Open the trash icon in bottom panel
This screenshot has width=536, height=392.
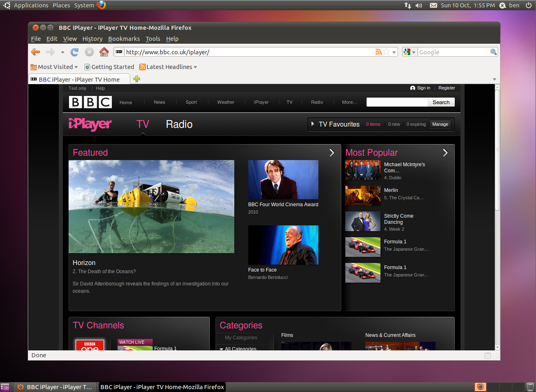pos(530,387)
